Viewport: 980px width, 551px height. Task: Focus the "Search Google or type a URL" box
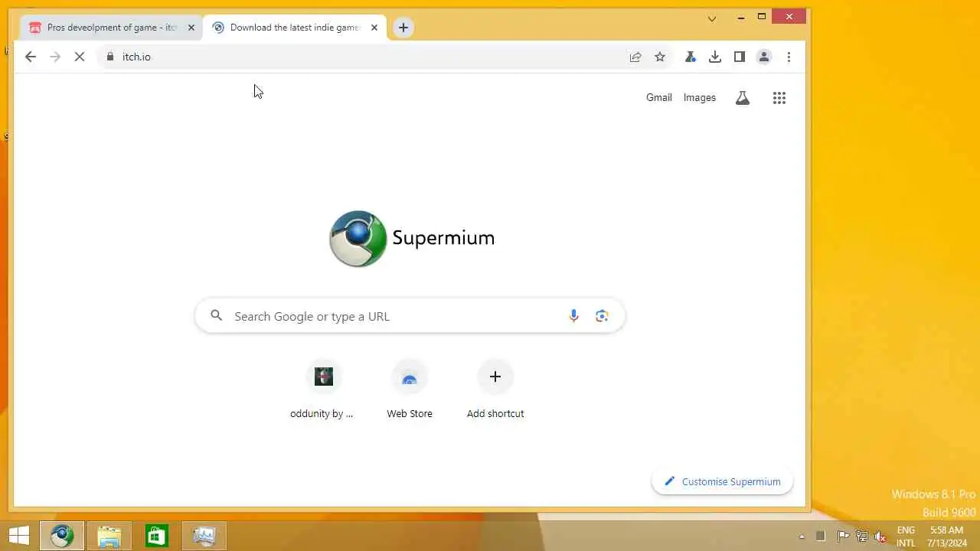click(410, 316)
